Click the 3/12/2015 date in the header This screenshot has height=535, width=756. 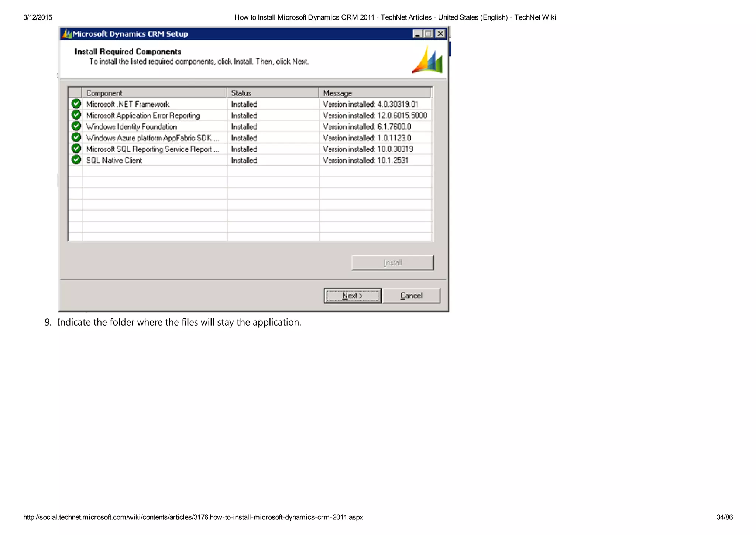pos(38,17)
